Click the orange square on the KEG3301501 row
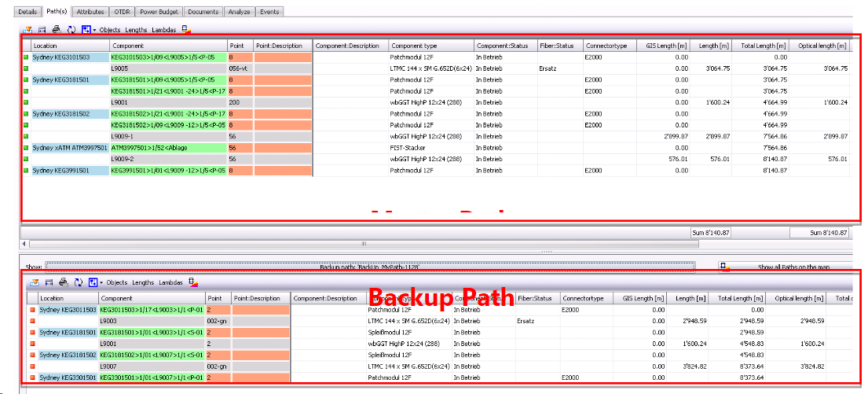Viewport: 868px width, 394px height. (x=33, y=377)
